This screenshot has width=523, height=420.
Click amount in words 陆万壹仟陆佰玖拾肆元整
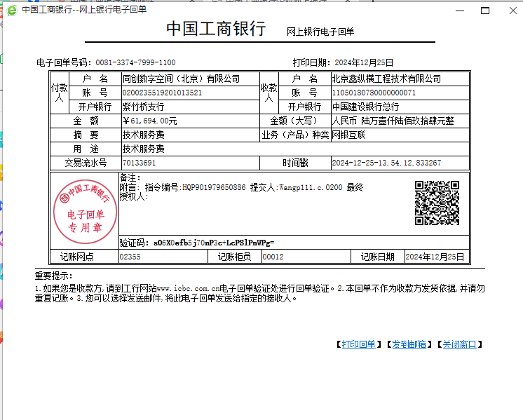(407, 121)
